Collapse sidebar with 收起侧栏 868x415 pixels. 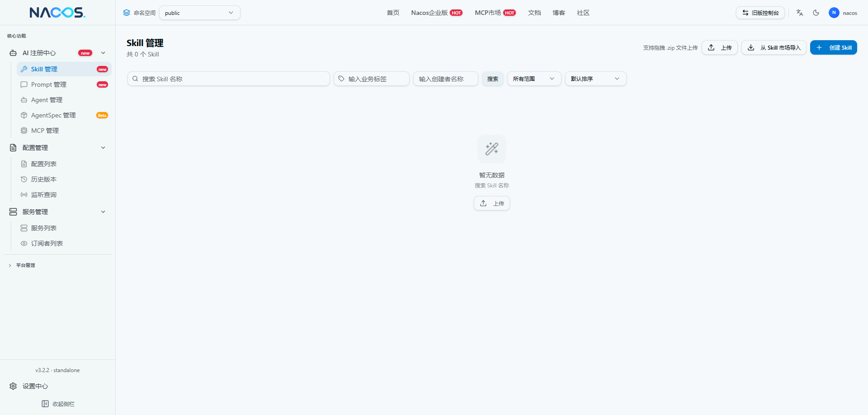pos(58,404)
